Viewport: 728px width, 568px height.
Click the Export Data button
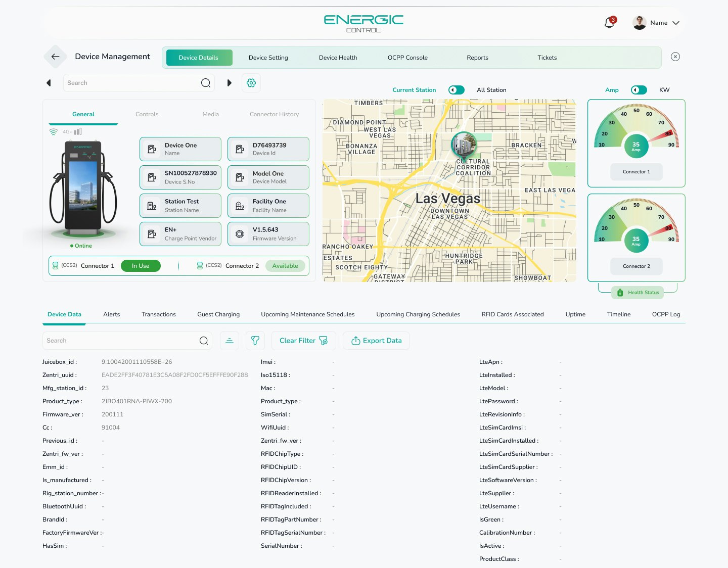pyautogui.click(x=377, y=341)
